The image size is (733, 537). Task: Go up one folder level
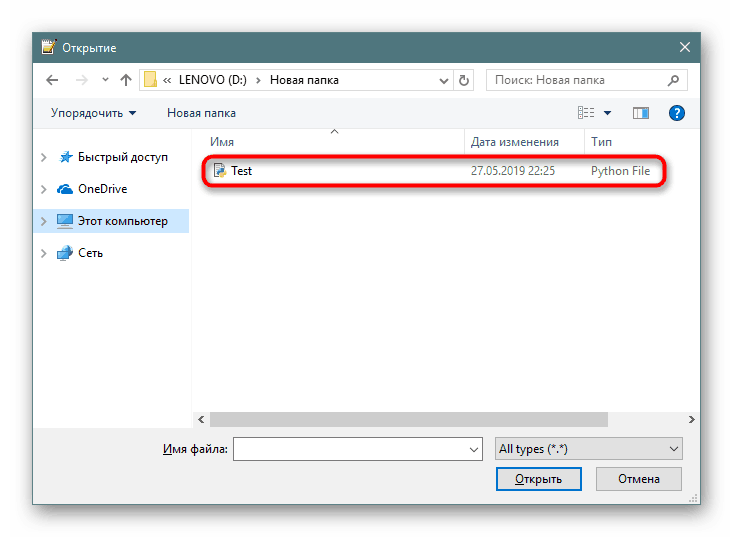pyautogui.click(x=125, y=80)
